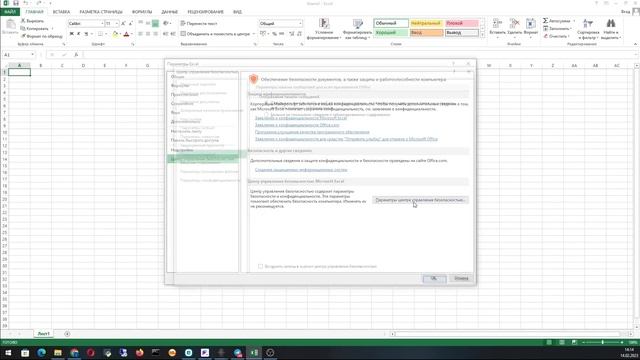
Task: Expand the cell styles gallery
Action: (482, 36)
